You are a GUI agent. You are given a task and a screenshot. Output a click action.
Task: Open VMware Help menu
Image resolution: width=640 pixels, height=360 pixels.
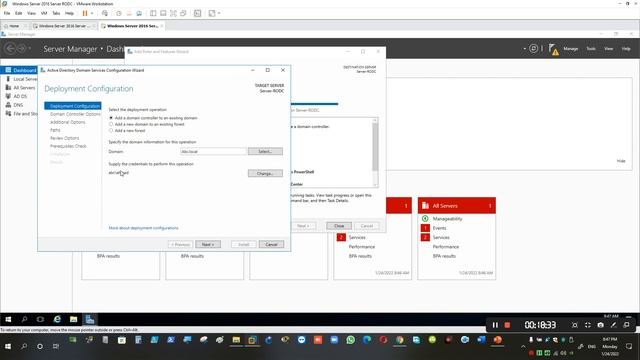pyautogui.click(x=69, y=13)
